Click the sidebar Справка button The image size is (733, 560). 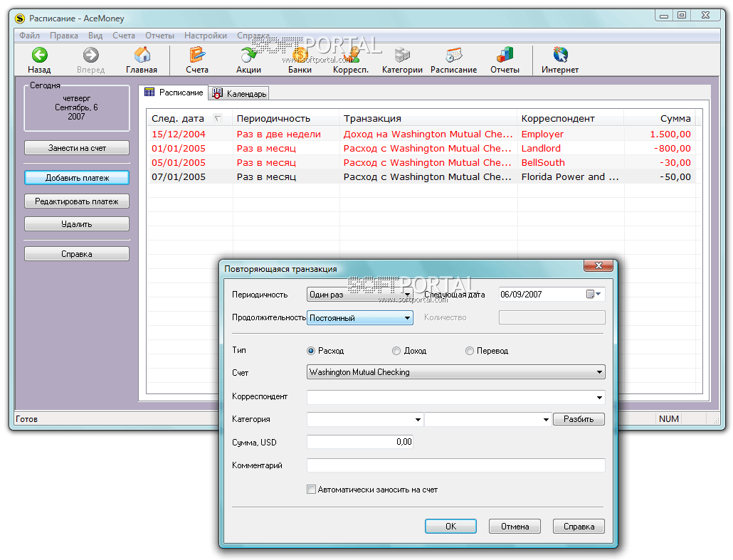[x=77, y=254]
